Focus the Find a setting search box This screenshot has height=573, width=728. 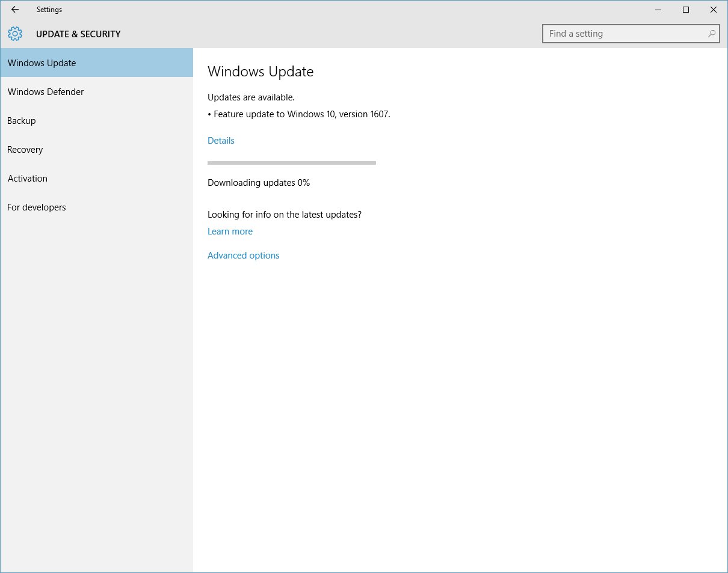(x=631, y=34)
